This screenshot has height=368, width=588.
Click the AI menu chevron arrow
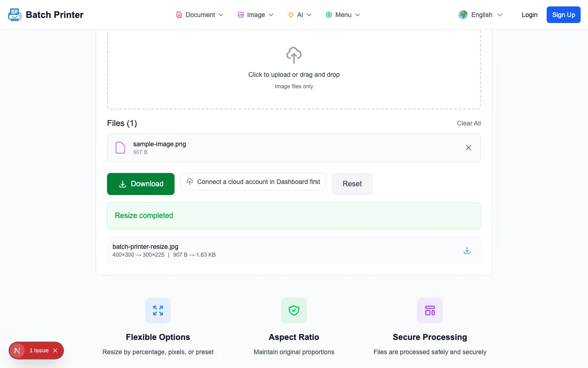coord(309,15)
